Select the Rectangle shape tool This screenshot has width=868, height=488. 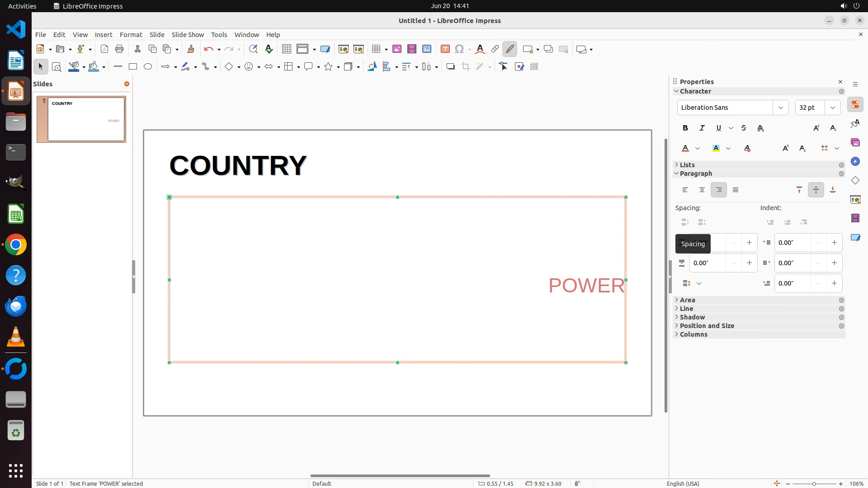pyautogui.click(x=132, y=66)
